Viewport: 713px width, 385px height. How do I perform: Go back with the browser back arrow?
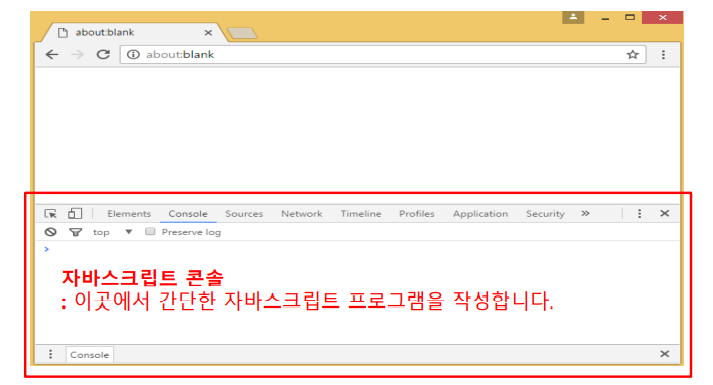[52, 55]
